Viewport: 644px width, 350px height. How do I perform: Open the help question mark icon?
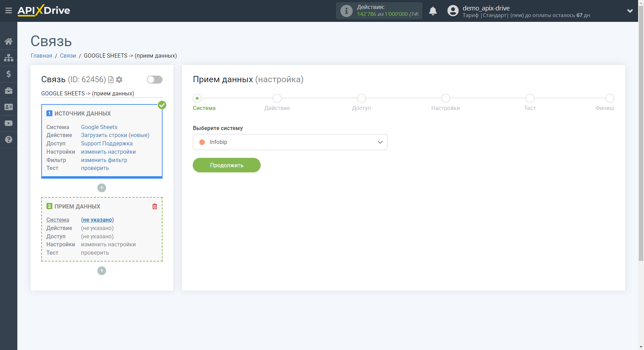coord(9,139)
